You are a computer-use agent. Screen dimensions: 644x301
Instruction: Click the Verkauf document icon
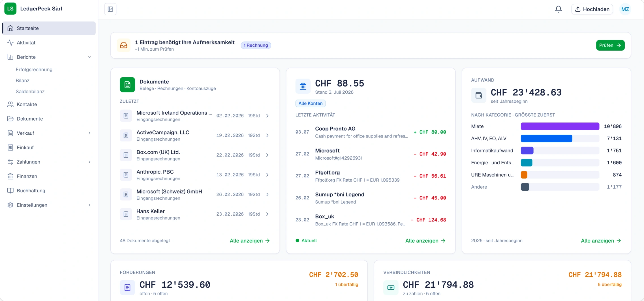pos(10,133)
